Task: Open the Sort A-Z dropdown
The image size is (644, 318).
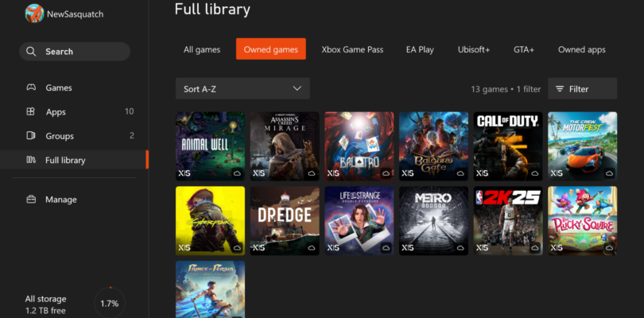Action: point(242,89)
